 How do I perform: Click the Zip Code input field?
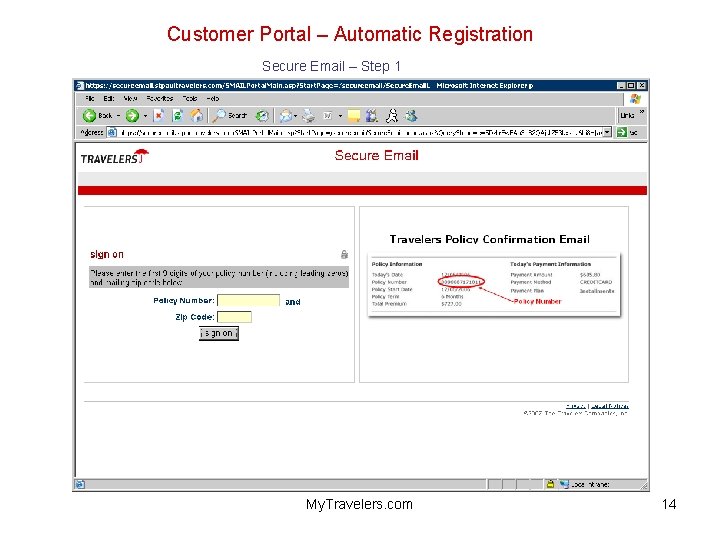234,317
